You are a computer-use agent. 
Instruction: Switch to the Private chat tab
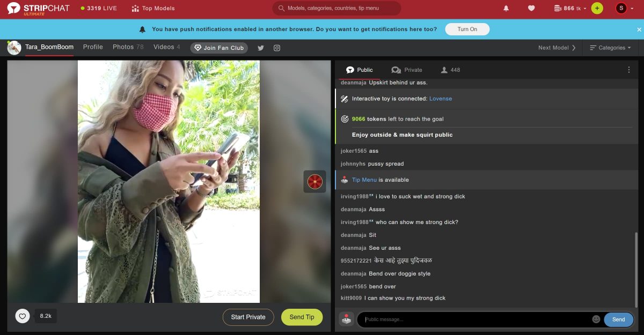pyautogui.click(x=407, y=70)
